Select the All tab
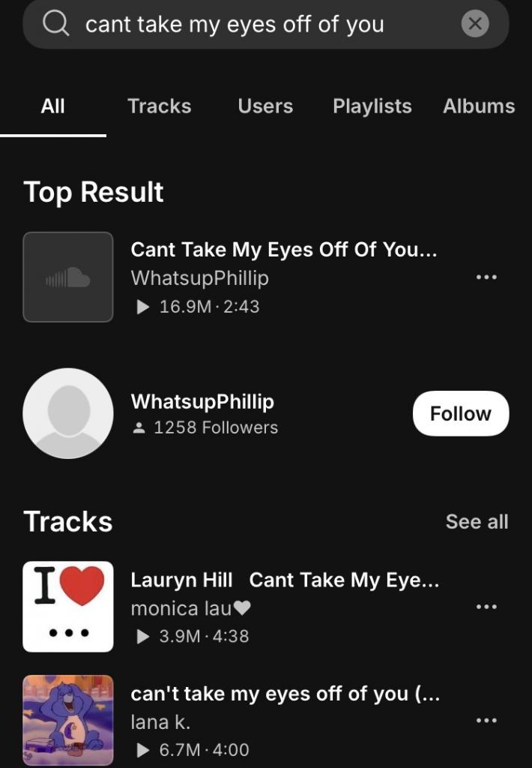 click(53, 106)
